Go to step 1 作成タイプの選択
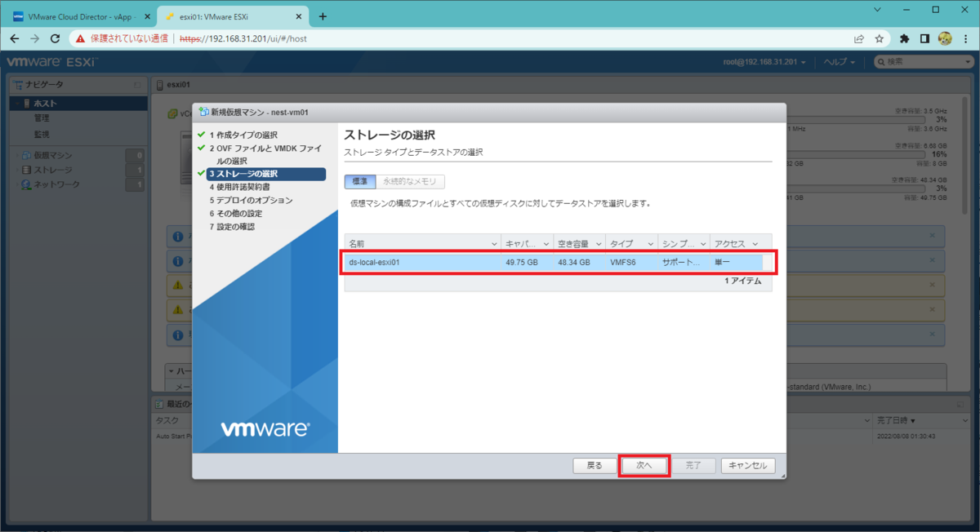The image size is (980, 532). pyautogui.click(x=243, y=135)
